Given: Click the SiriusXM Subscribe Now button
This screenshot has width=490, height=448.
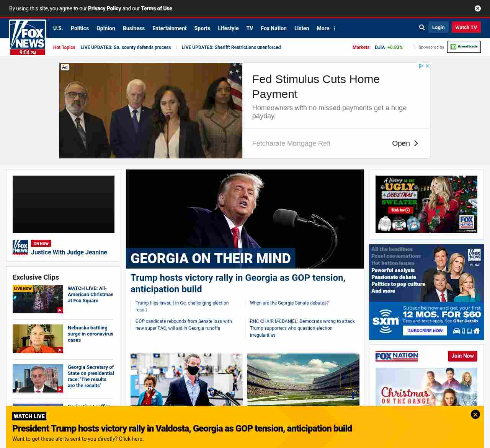Looking at the screenshot, I should tap(425, 331).
